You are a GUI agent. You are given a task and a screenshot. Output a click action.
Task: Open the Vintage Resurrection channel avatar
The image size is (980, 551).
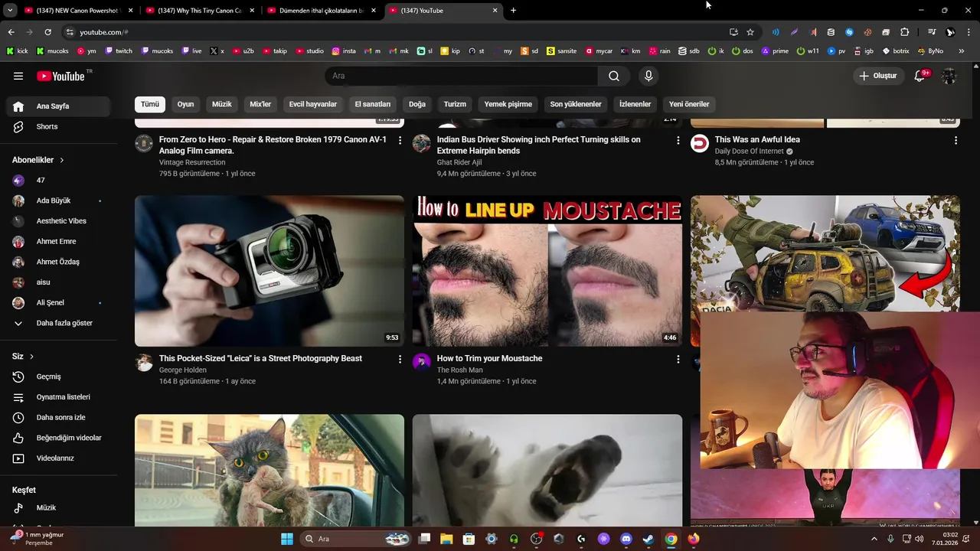click(144, 143)
